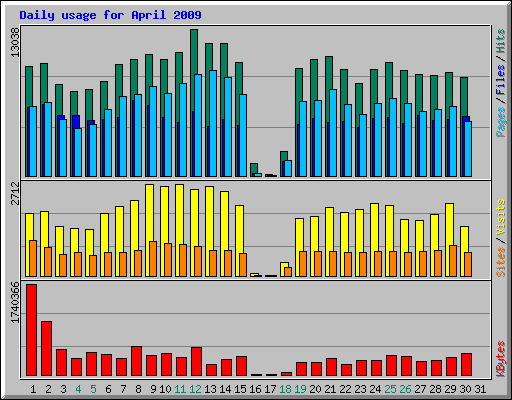Select day 19 on the x-axis
Image resolution: width=512 pixels, height=400 pixels.
tap(300, 389)
